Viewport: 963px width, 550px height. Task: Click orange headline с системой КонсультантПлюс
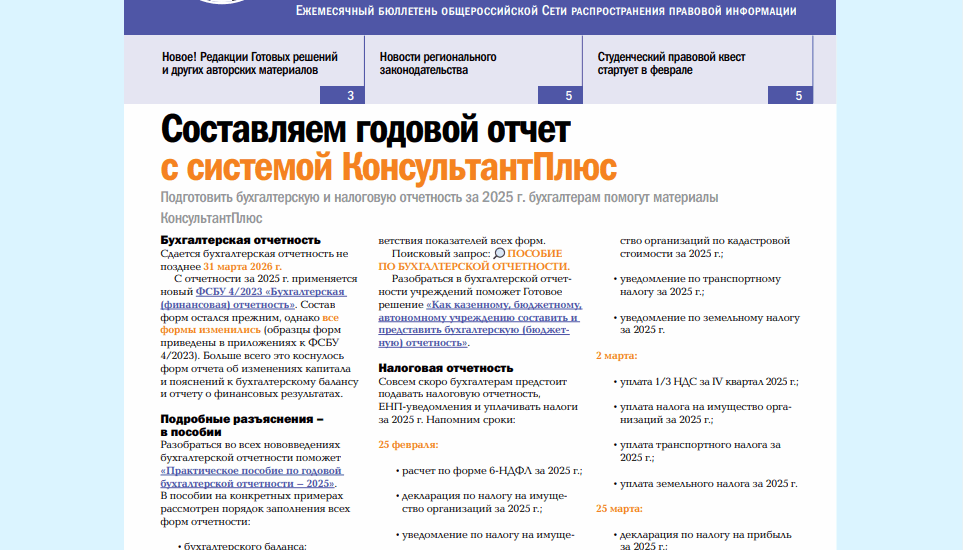coord(388,165)
